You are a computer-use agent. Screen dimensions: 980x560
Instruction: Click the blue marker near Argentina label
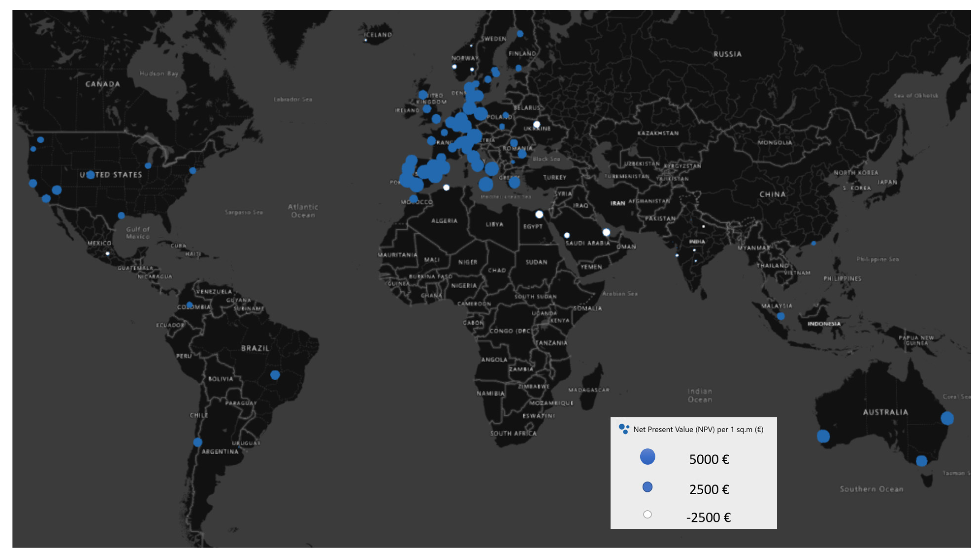tap(198, 442)
